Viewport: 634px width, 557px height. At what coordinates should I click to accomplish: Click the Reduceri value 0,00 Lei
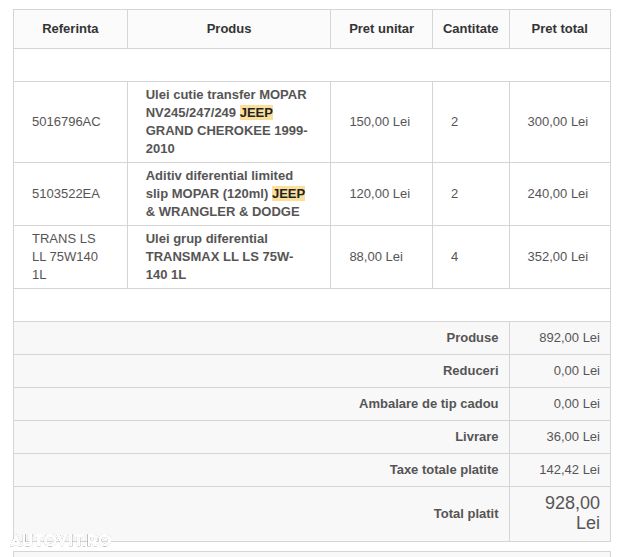click(577, 371)
